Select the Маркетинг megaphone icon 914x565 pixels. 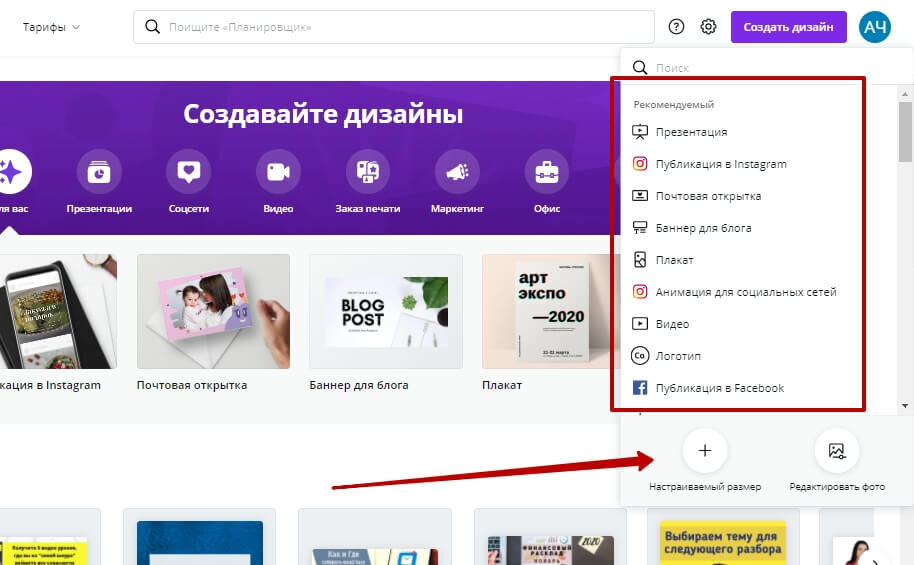click(x=457, y=172)
